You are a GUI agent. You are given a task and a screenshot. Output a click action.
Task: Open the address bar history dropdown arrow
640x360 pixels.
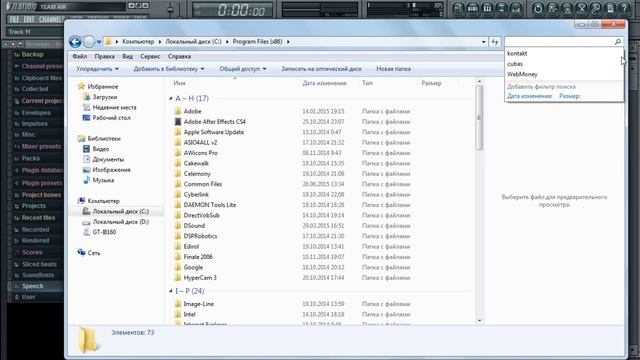(484, 42)
